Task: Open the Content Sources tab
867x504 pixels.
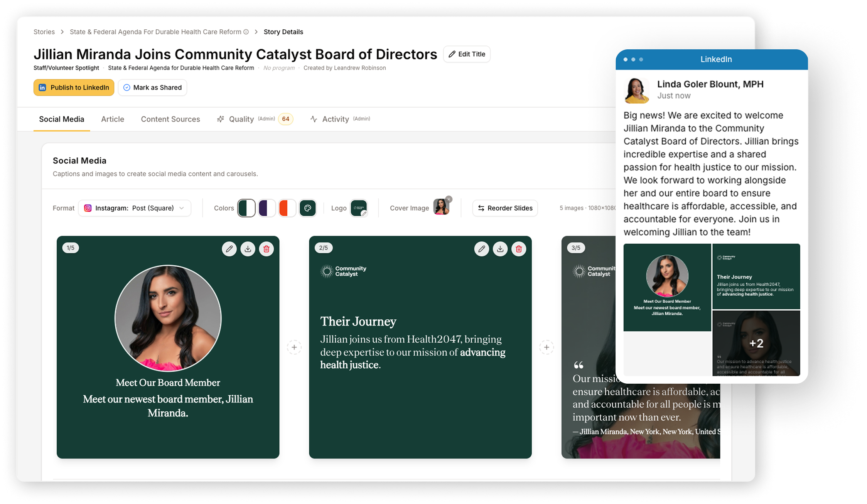Action: click(170, 119)
